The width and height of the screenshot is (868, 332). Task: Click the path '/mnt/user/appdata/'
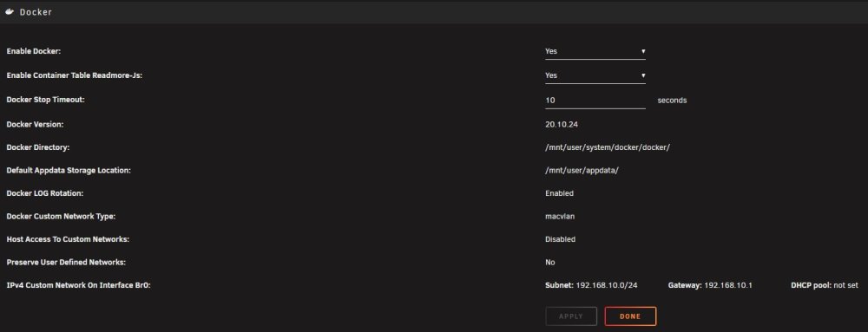582,171
